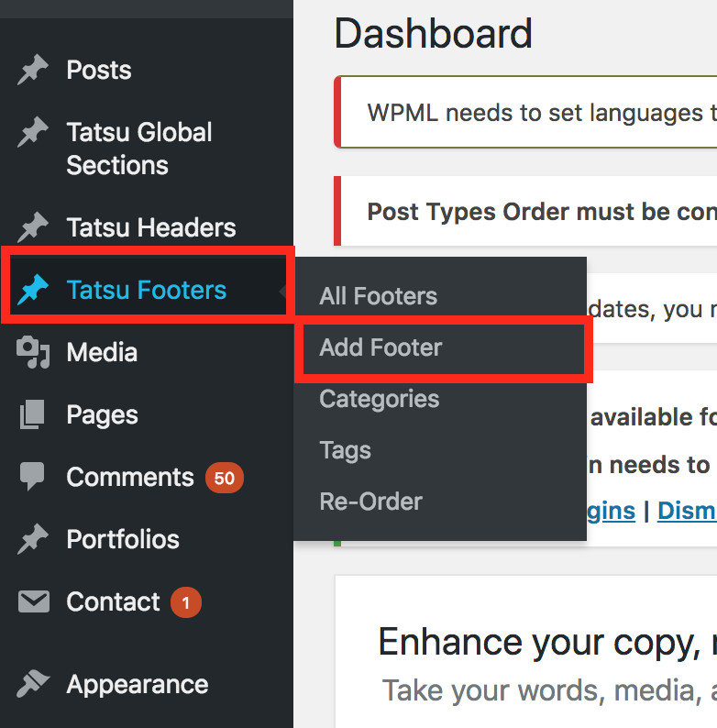Viewport: 717px width, 728px height.
Task: Click the Media camera and music icon
Action: 33,352
